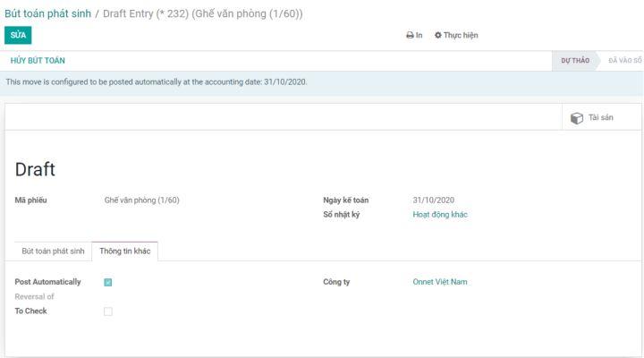This screenshot has width=644, height=358.
Task: Click the printer icon beside In
Action: coord(410,35)
